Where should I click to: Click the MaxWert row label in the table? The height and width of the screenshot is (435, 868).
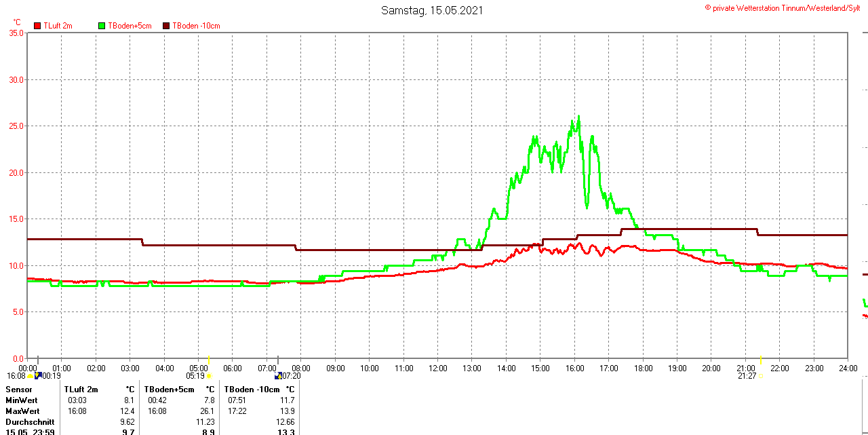[22, 411]
